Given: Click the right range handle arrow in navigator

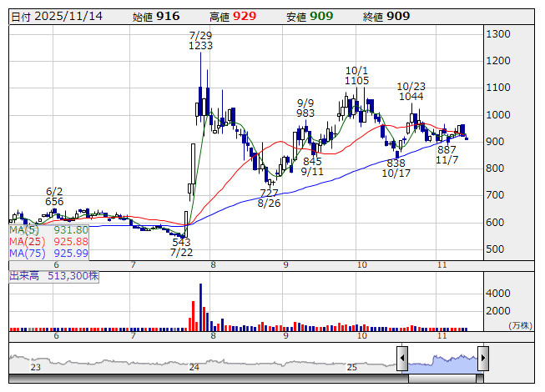Looking at the screenshot, I should pyautogui.click(x=482, y=359).
